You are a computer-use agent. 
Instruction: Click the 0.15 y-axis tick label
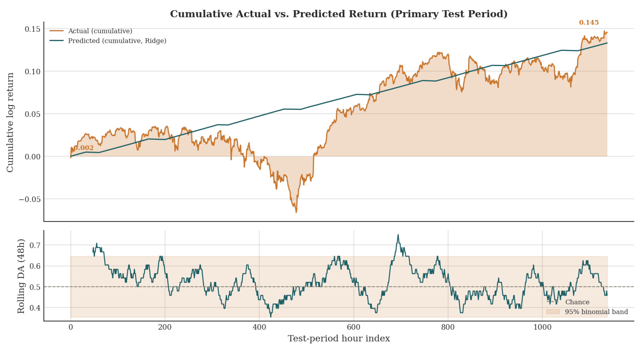click(32, 29)
